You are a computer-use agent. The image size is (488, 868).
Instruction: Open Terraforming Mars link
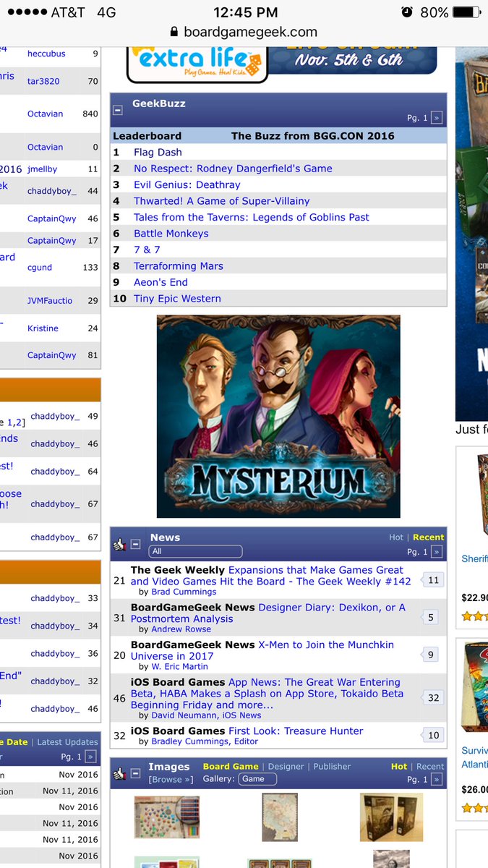point(179,266)
